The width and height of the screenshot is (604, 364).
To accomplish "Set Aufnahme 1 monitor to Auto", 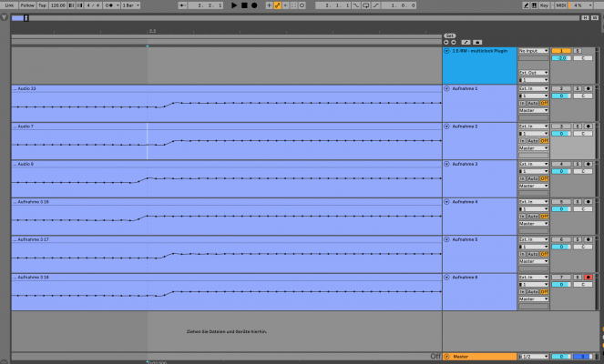I will coord(533,103).
